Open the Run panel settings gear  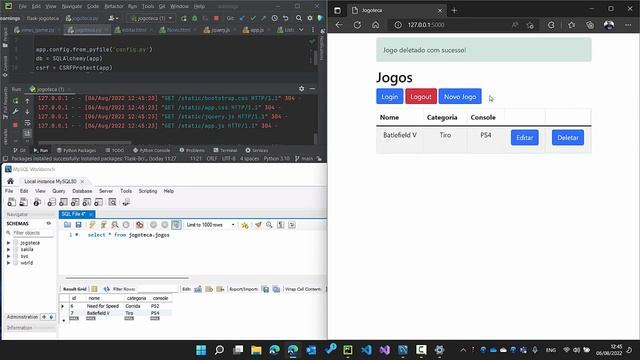[x=301, y=89]
